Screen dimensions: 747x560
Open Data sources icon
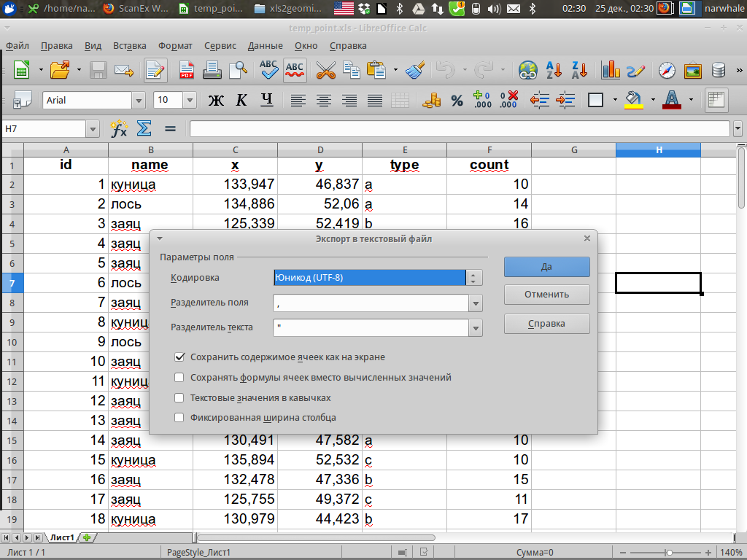(x=718, y=71)
